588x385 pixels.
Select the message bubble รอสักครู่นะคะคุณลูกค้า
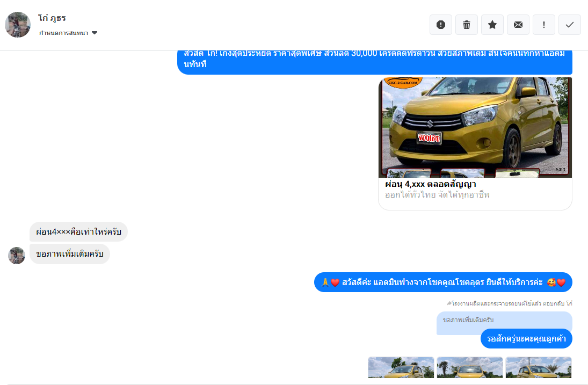pyautogui.click(x=526, y=339)
